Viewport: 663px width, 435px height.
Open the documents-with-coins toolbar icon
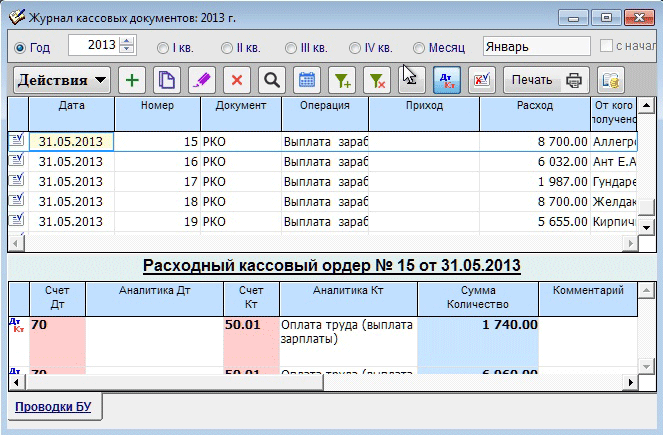(x=611, y=80)
